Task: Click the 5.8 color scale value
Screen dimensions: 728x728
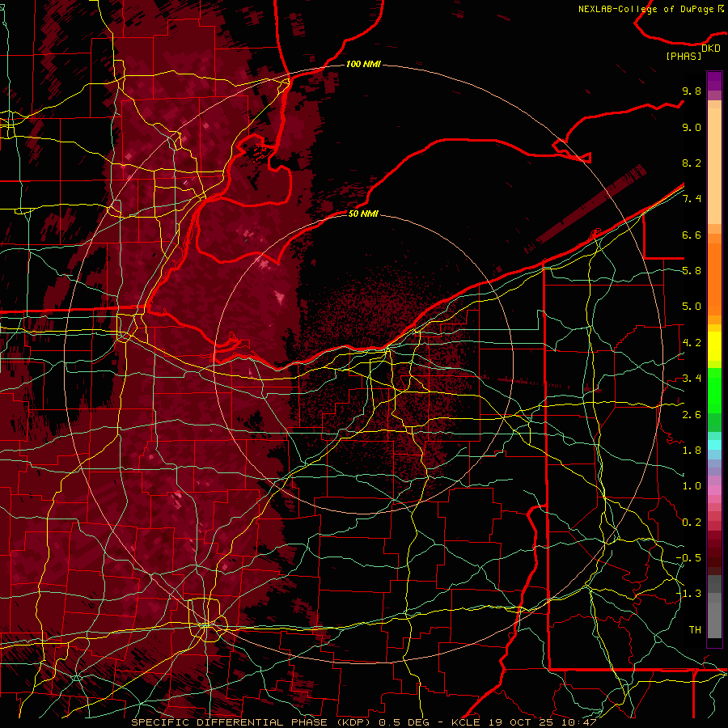Action: coord(692,271)
